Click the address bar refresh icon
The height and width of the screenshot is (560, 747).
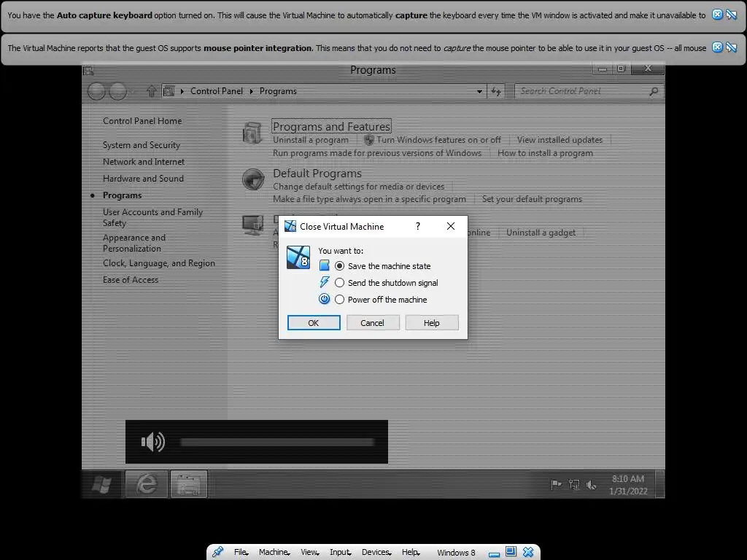(x=496, y=91)
